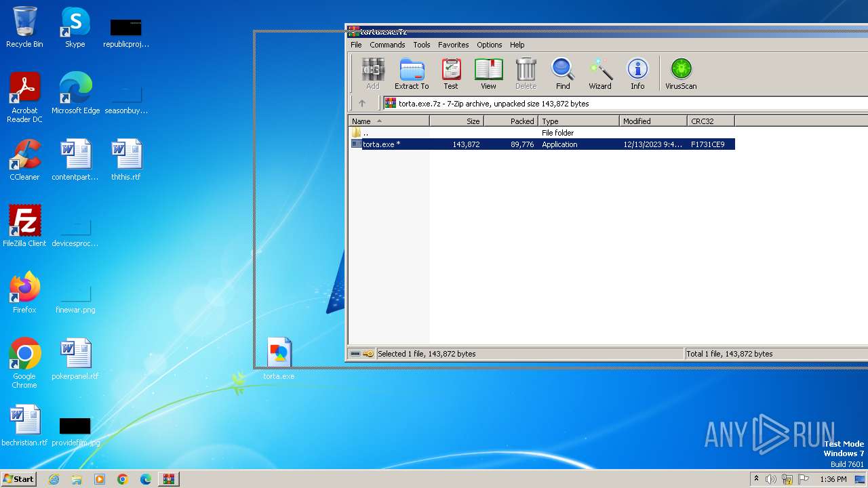Open Firefox desktop shortcut

24,293
